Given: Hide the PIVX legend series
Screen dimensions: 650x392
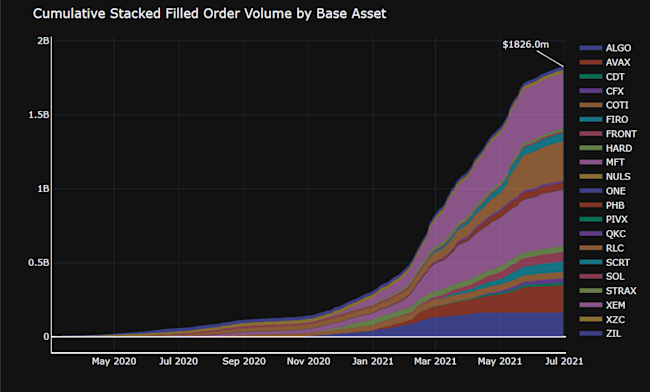Looking at the screenshot, I should pos(604,220).
